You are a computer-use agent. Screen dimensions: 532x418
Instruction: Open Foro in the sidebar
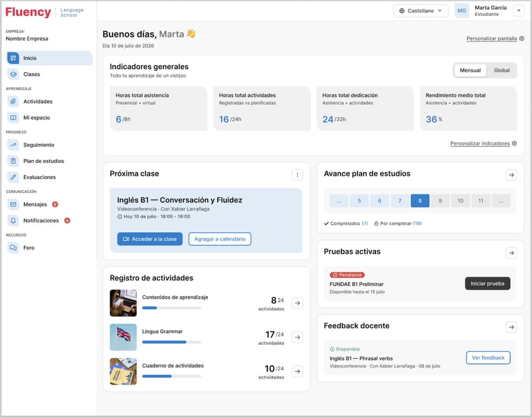click(x=49, y=248)
